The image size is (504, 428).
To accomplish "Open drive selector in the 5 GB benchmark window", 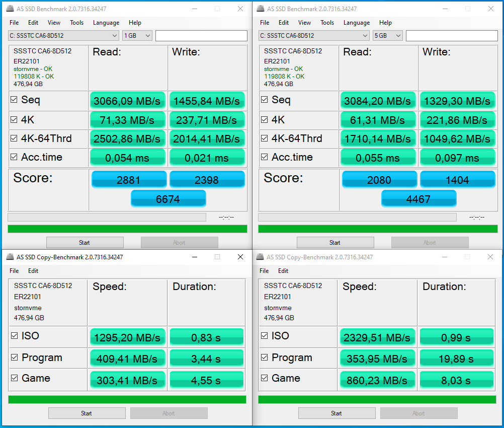I will 314,35.
